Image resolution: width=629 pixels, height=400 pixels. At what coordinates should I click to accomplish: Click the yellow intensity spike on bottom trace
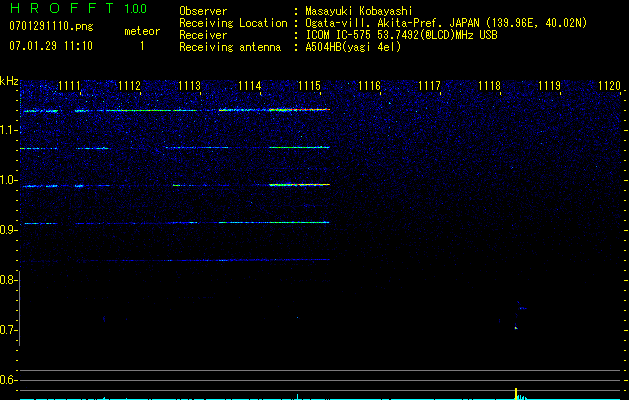[x=516, y=394]
